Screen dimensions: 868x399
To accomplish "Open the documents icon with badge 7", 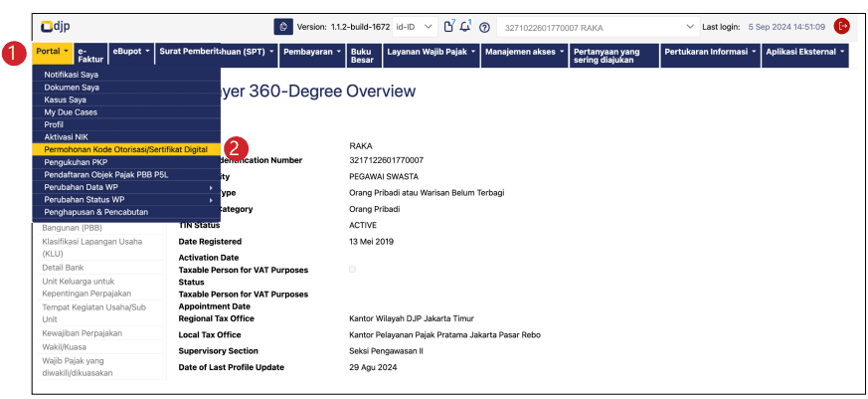I will [x=449, y=26].
